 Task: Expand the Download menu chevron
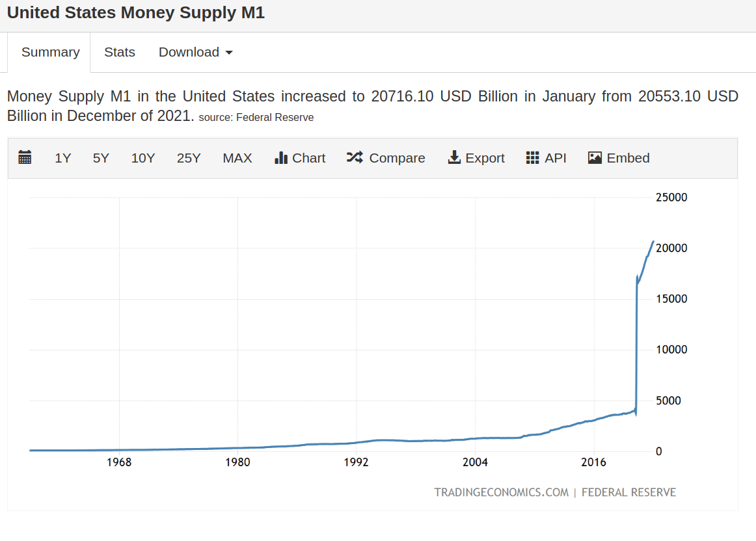tap(229, 53)
